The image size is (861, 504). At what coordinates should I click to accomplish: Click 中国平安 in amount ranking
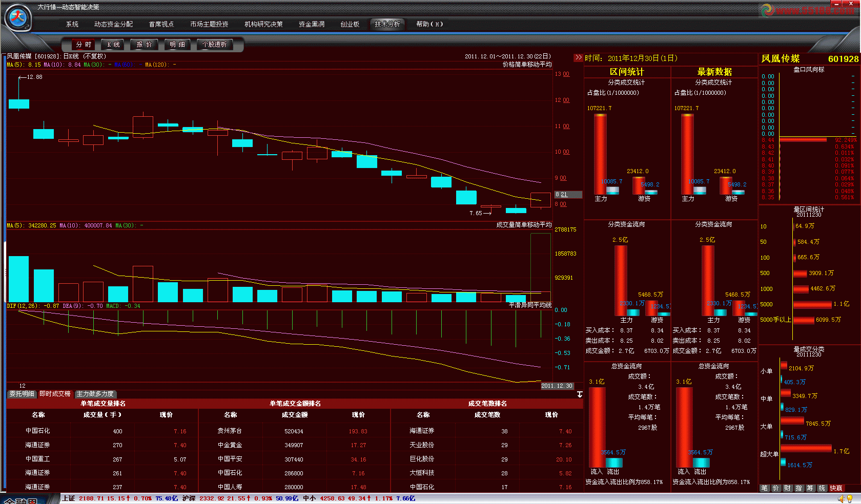(230, 459)
